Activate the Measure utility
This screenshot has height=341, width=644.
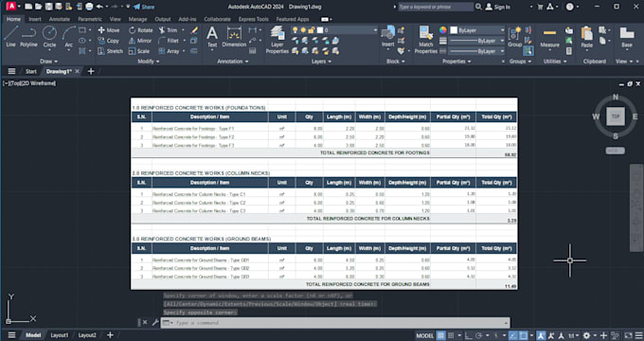coord(549,38)
